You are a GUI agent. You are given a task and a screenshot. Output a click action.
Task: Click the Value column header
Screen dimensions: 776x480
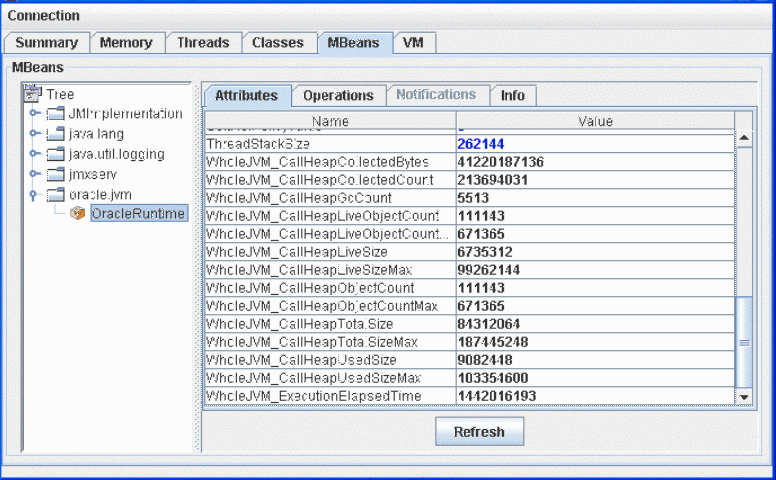coord(595,121)
